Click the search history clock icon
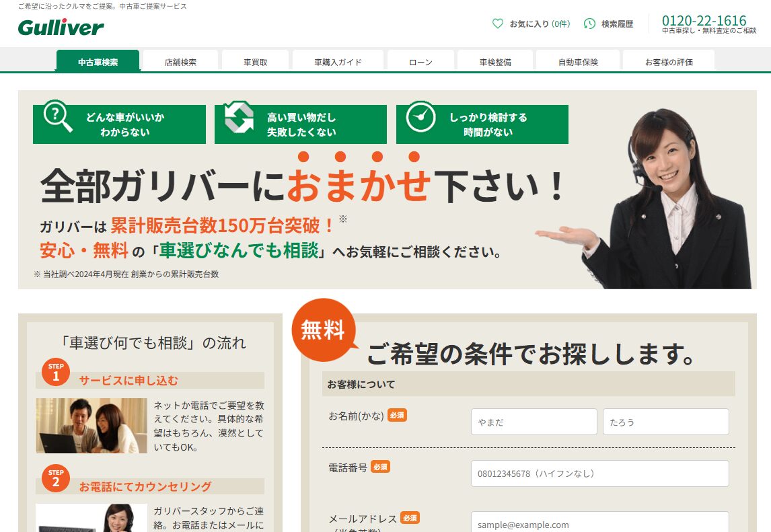771x532 pixels. [x=589, y=24]
